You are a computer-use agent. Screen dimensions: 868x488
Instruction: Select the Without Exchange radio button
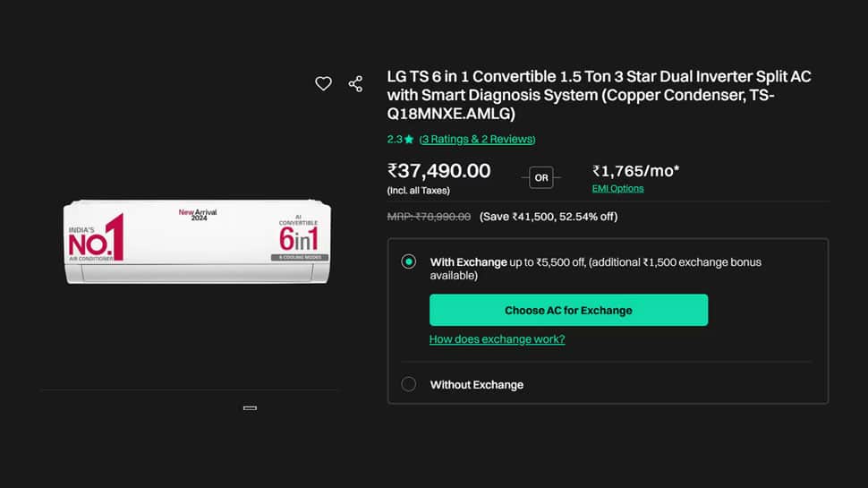pyautogui.click(x=409, y=384)
